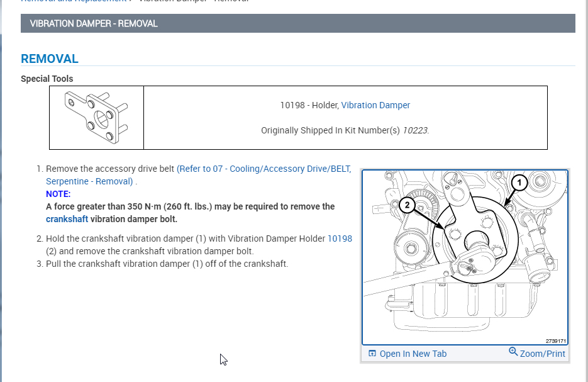Click the 350 N·m force warning text
The height and width of the screenshot is (382, 588).
coord(190,213)
